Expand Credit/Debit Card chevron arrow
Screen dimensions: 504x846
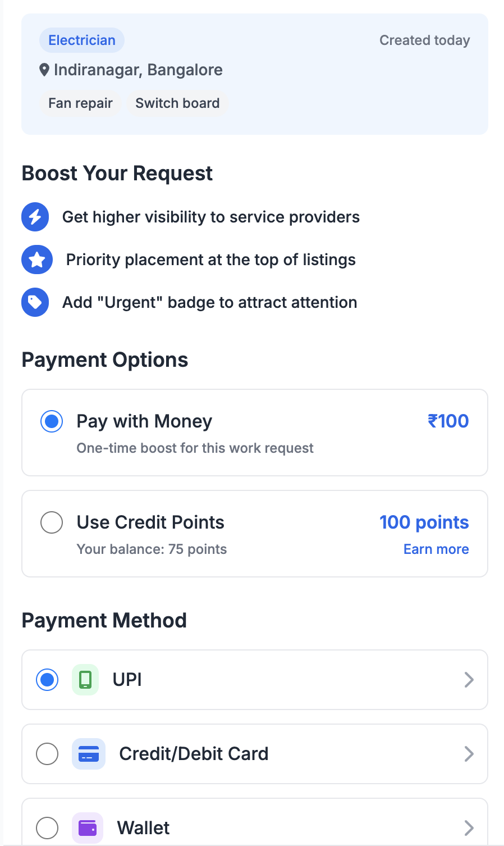469,754
